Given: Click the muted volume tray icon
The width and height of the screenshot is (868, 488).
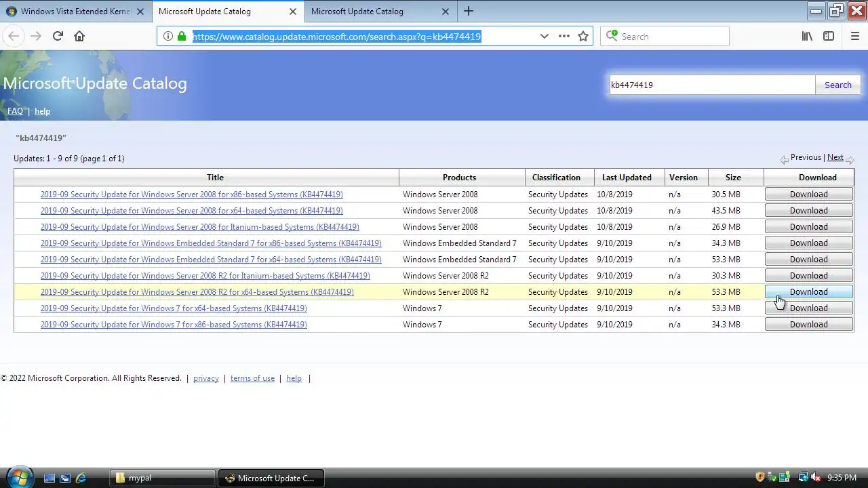Looking at the screenshot, I should pyautogui.click(x=816, y=478).
